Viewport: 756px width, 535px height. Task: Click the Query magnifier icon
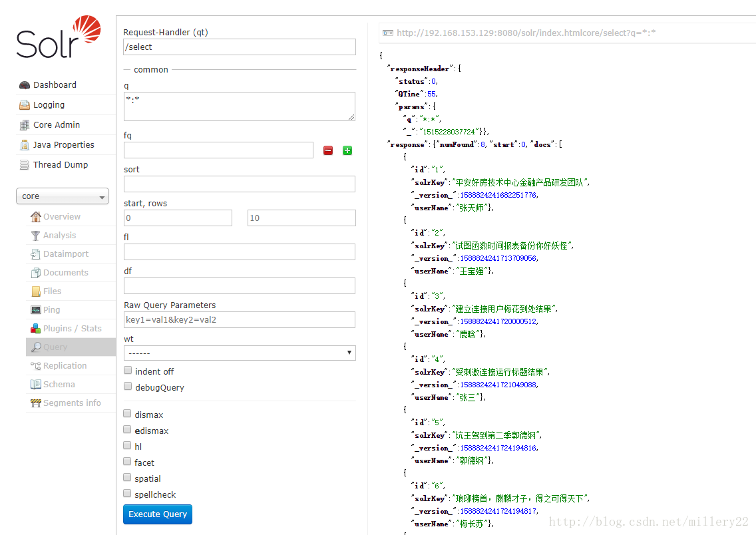36,347
